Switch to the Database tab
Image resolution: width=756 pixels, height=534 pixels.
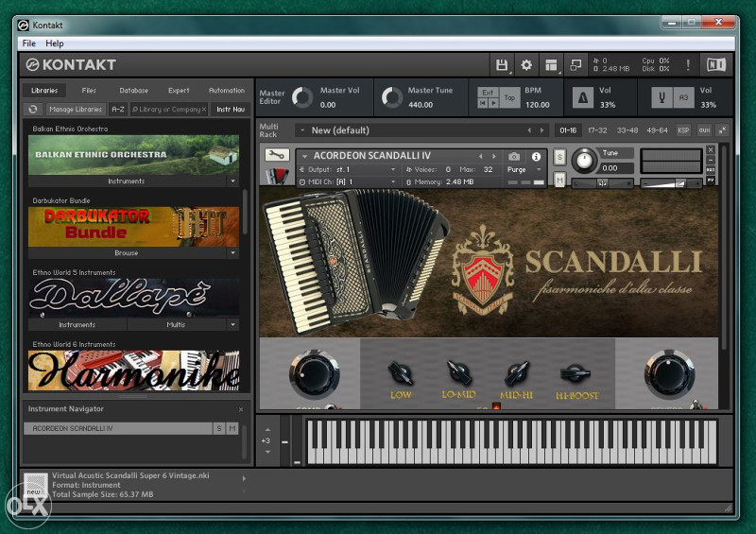(133, 90)
